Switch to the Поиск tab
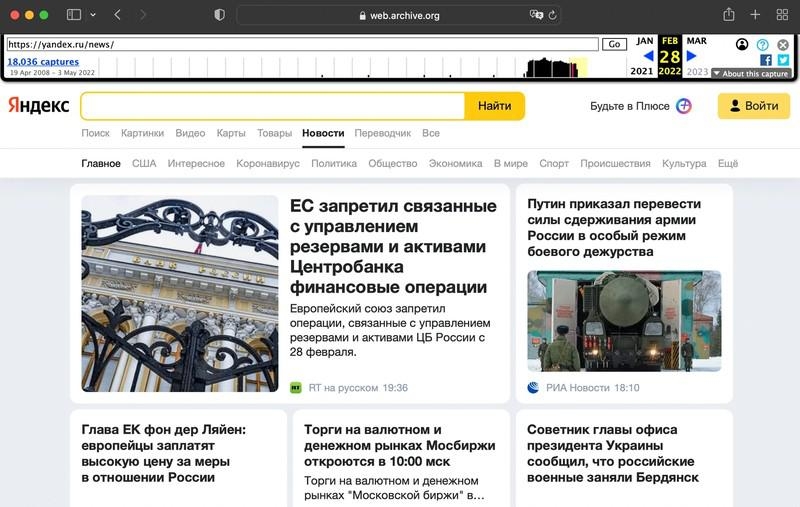Image resolution: width=800 pixels, height=507 pixels. pos(95,133)
